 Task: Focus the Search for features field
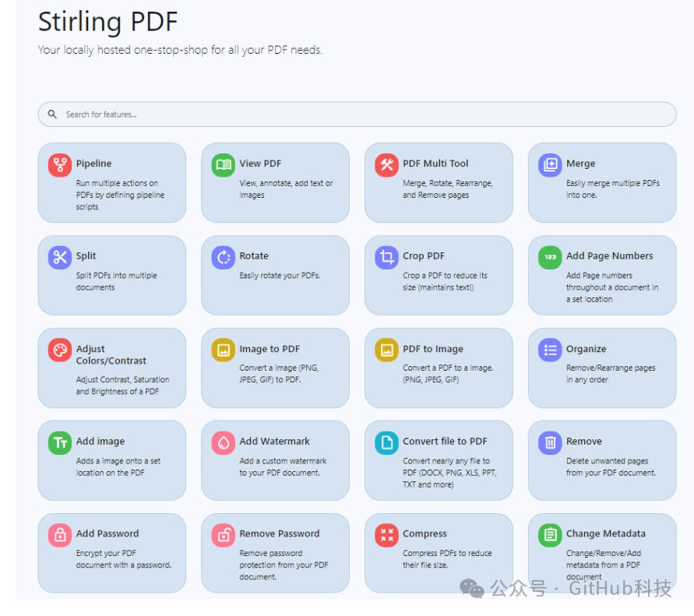coord(357,114)
